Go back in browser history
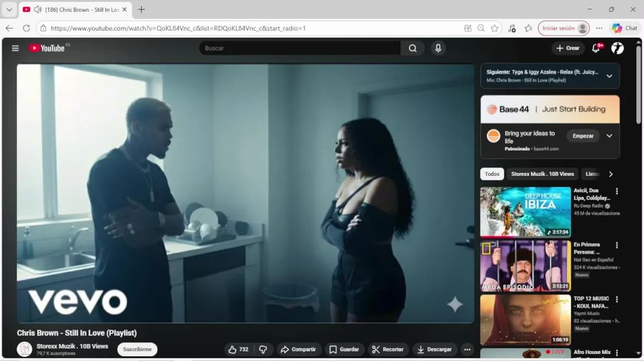Viewport: 644px width, 361px height. [x=10, y=28]
